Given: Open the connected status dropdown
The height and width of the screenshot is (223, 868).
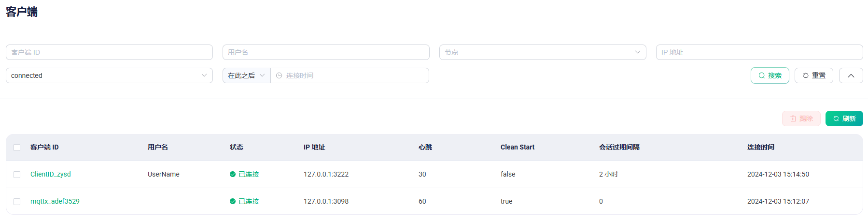Looking at the screenshot, I should tap(109, 75).
